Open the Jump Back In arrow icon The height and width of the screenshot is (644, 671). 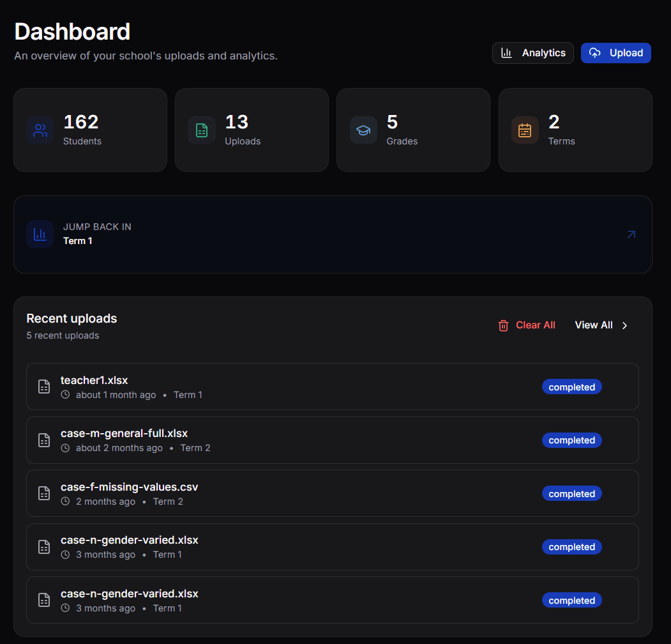[x=631, y=234]
